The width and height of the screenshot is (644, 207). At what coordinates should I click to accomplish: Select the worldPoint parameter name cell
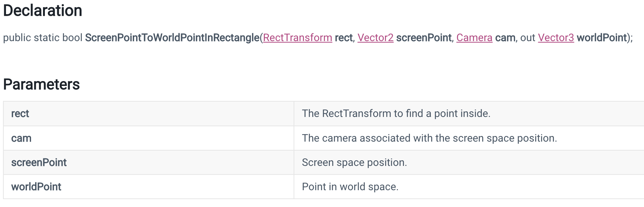click(x=148, y=187)
